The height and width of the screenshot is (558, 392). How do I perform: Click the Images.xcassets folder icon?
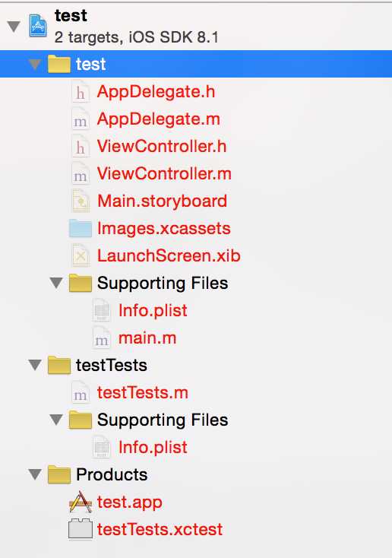[81, 229]
